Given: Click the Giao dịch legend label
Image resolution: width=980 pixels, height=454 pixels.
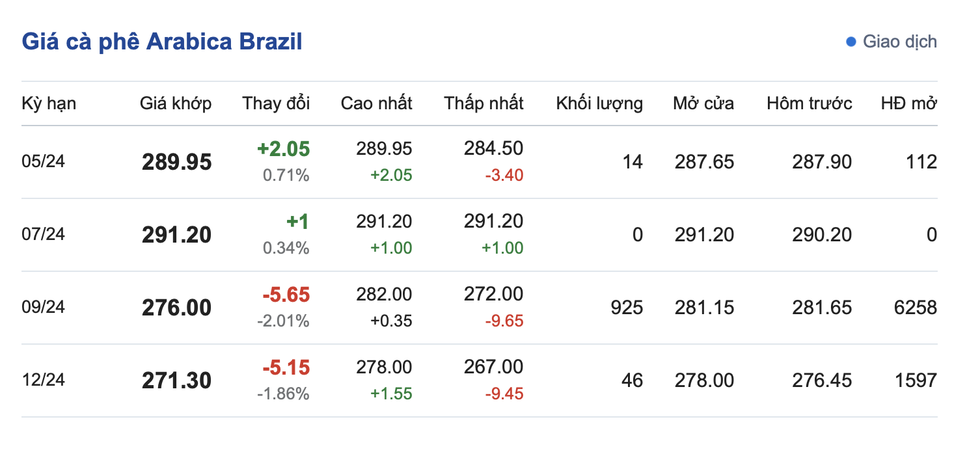Looking at the screenshot, I should click(x=899, y=42).
